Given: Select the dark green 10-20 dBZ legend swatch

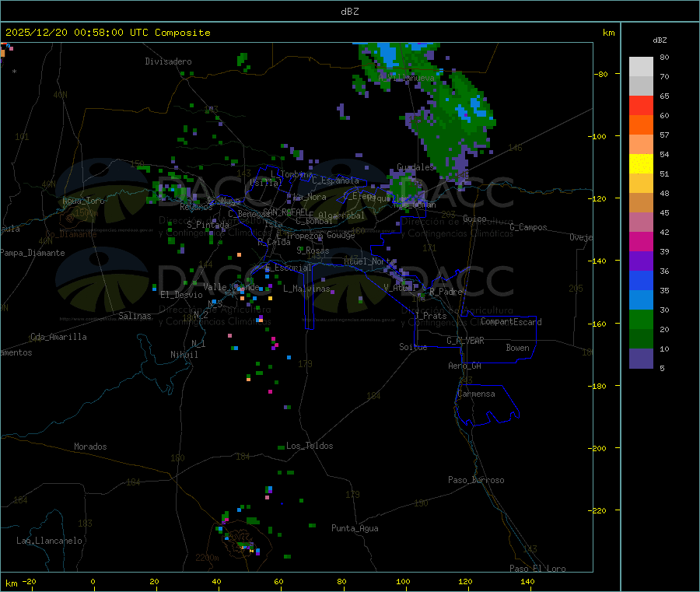Looking at the screenshot, I should pyautogui.click(x=641, y=339).
